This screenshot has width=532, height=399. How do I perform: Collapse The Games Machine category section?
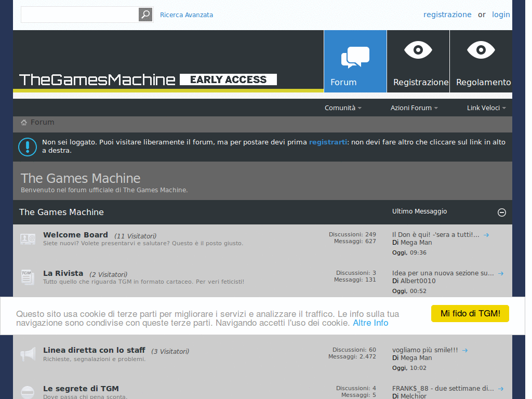[x=502, y=212]
